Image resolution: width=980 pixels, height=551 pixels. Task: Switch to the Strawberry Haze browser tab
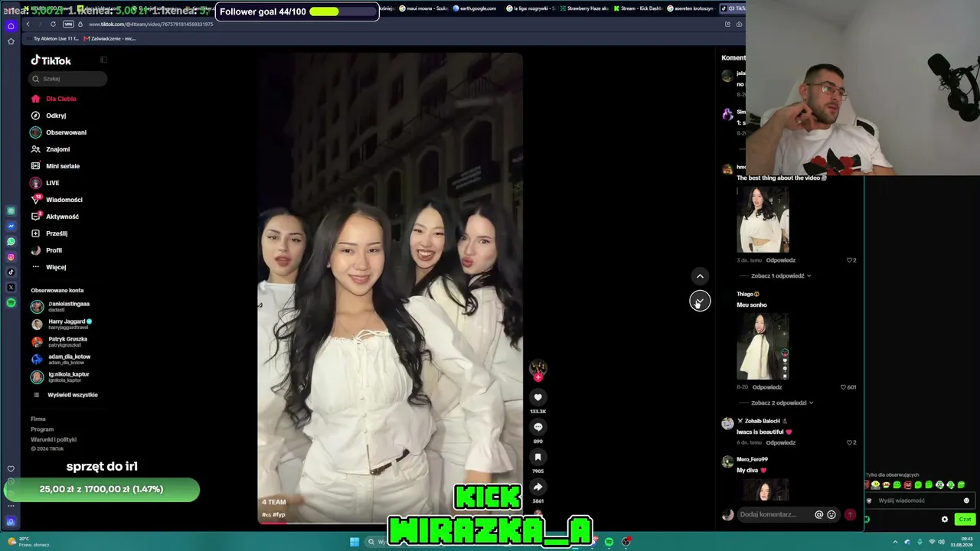coord(585,8)
